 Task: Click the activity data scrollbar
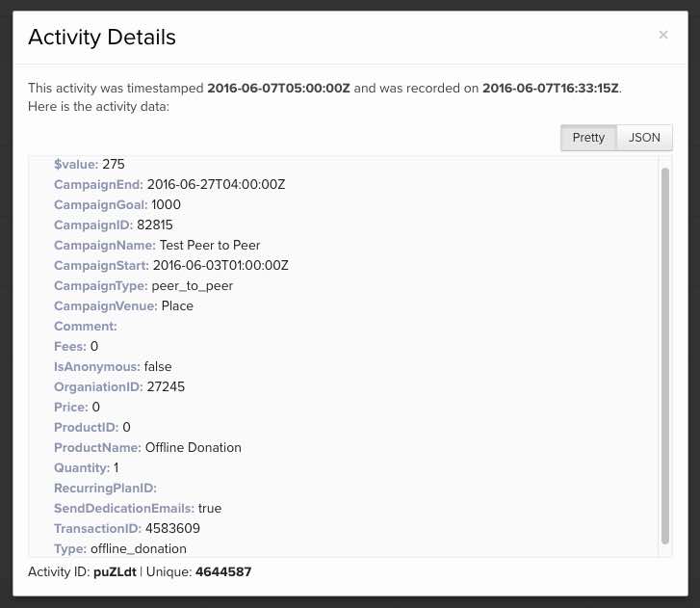(664, 355)
